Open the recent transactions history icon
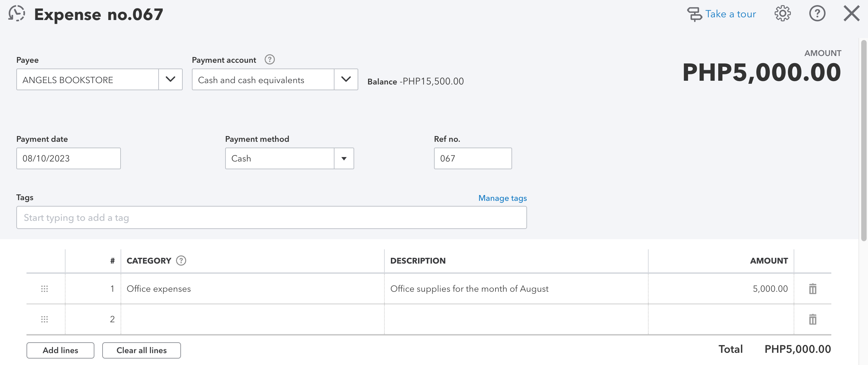This screenshot has height=365, width=868. click(17, 14)
